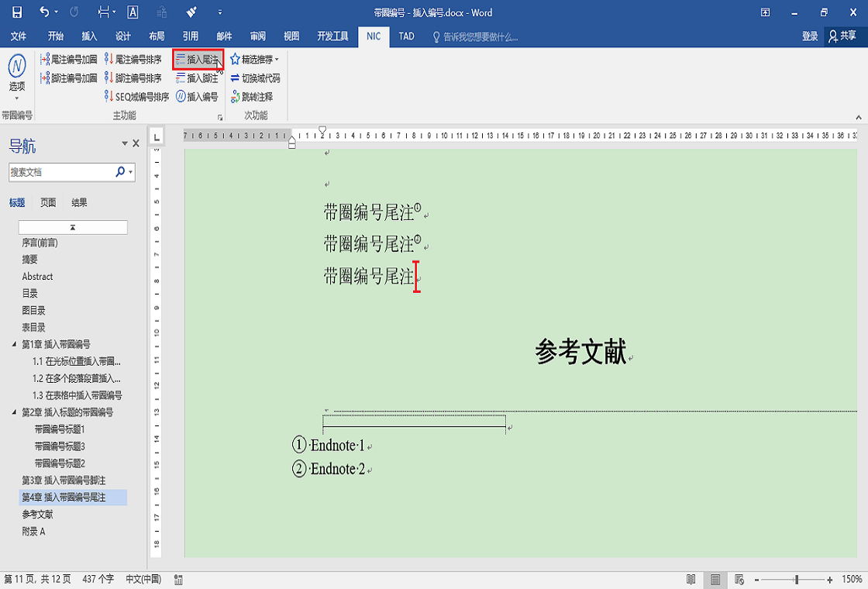Image resolution: width=868 pixels, height=589 pixels.
Task: Open the 开发工具 tab
Action: [x=332, y=36]
